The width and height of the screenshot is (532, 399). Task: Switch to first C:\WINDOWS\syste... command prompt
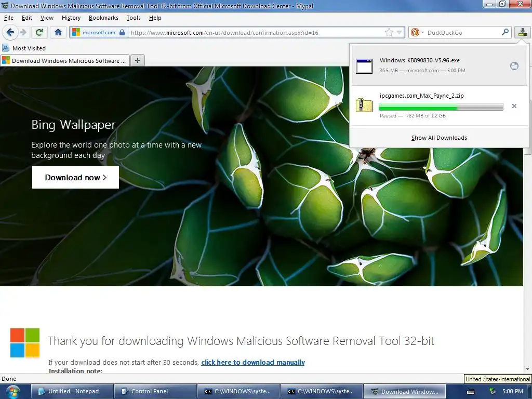(238, 391)
